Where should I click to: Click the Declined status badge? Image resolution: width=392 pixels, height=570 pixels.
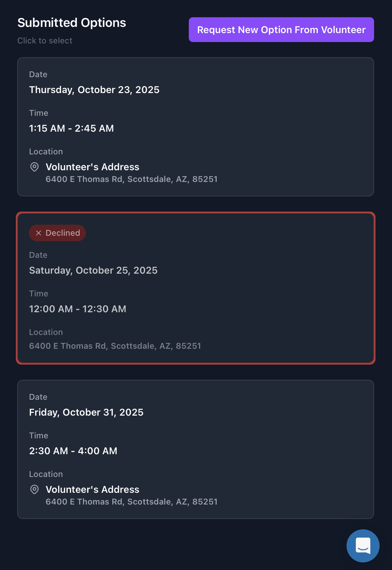point(57,233)
